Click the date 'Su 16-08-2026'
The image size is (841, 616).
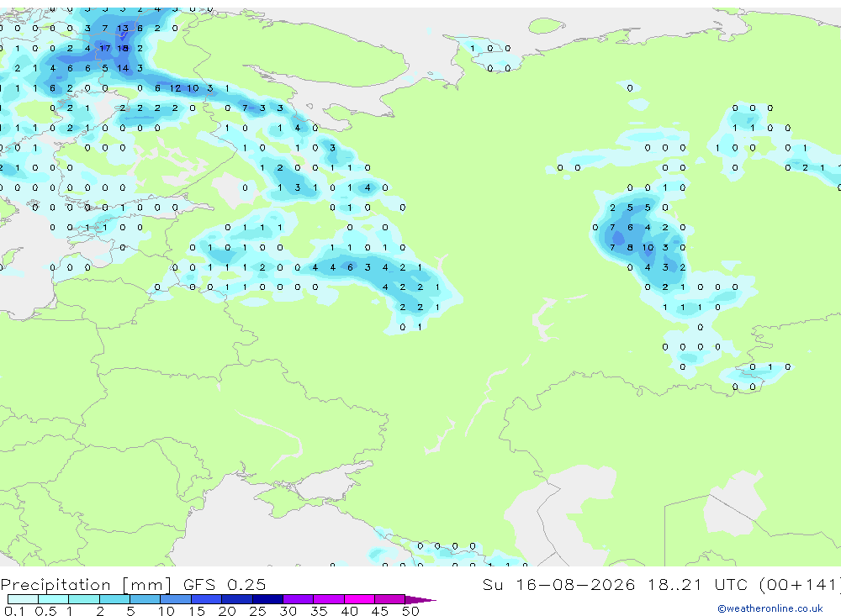click(559, 584)
